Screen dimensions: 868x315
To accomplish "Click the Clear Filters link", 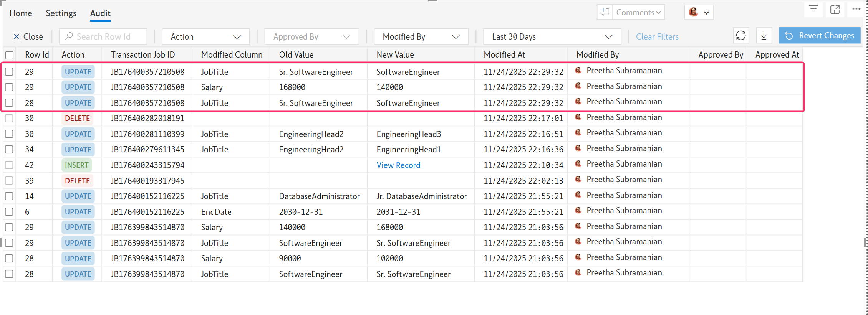I will click(x=657, y=37).
